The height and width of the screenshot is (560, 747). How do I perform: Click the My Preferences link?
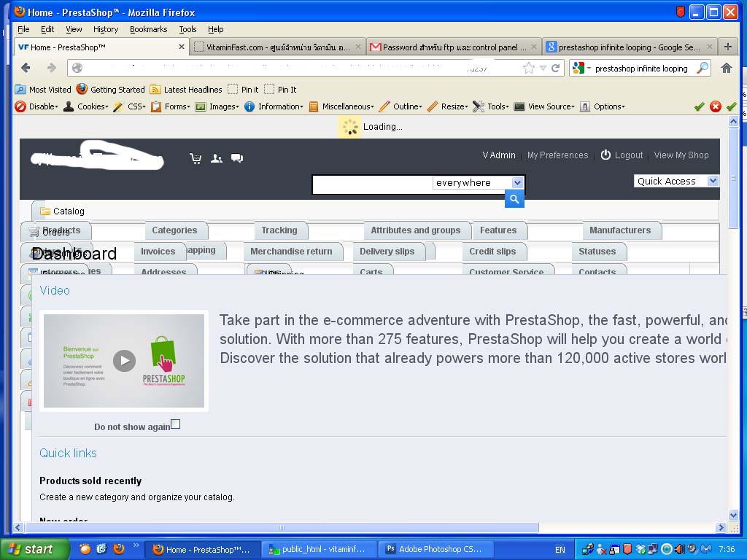[x=557, y=155]
